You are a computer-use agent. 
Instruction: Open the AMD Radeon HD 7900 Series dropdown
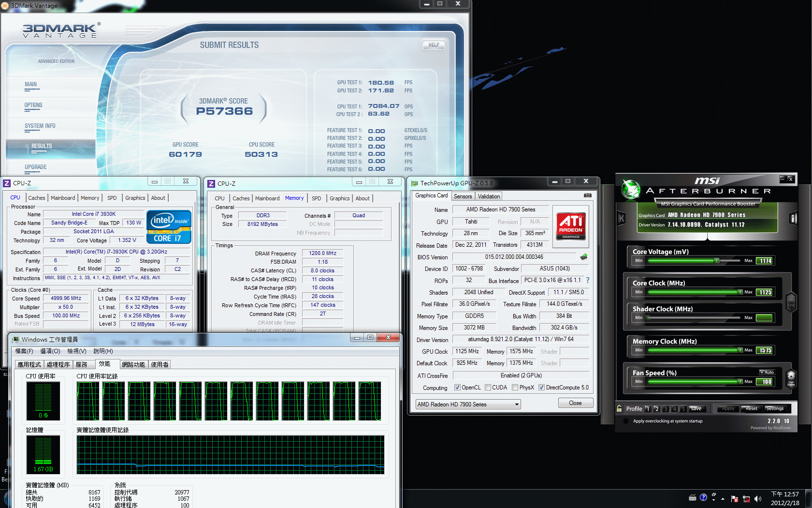tap(468, 404)
